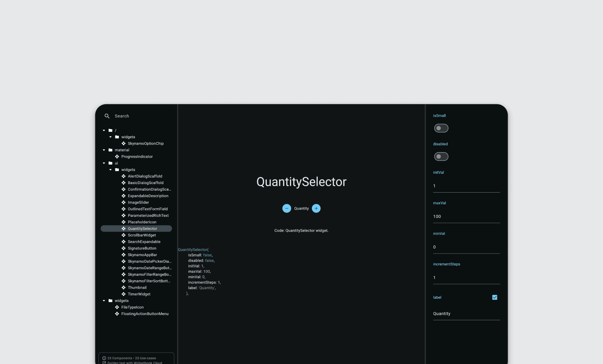603x364 pixels.
Task: Uncheck the label checkbox
Action: pyautogui.click(x=495, y=297)
